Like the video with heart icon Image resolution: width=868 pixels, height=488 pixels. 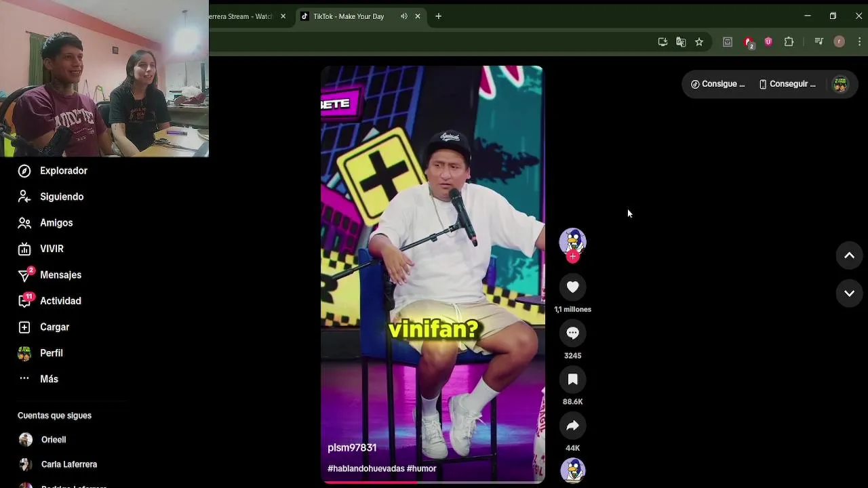click(x=572, y=287)
